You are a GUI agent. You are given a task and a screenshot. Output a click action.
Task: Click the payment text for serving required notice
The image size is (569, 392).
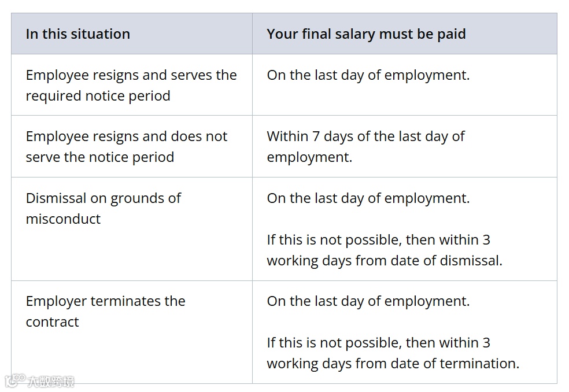coord(368,75)
